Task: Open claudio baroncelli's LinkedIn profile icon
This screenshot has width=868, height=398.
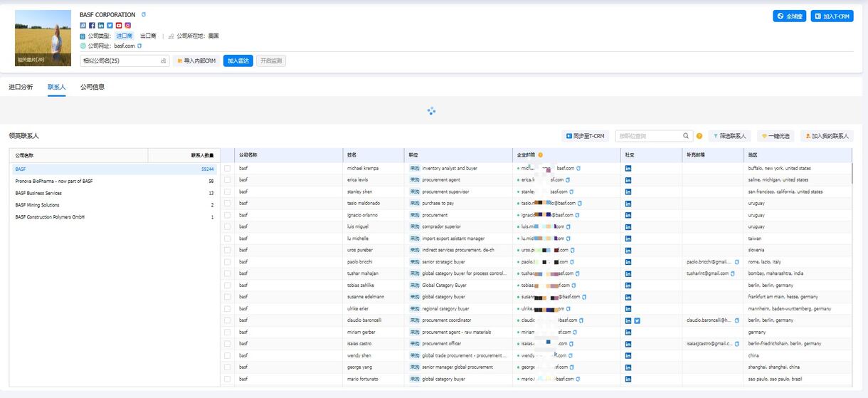Action: [x=628, y=320]
